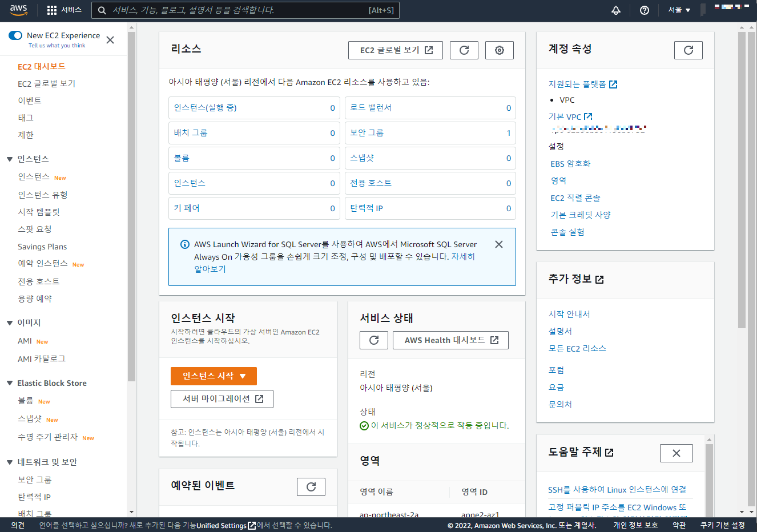Click the 의견 feedback footer link
757x532 pixels.
click(x=18, y=526)
